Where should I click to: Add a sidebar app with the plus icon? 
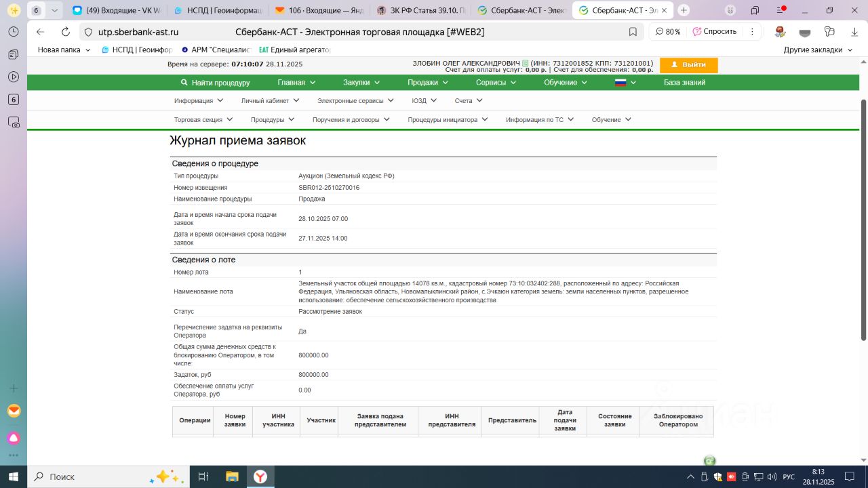(x=13, y=388)
